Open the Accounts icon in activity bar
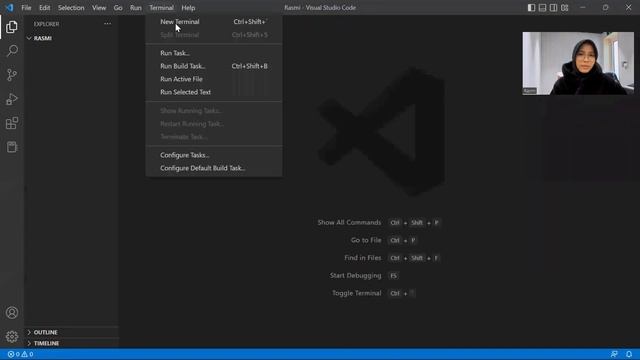 tap(12, 313)
